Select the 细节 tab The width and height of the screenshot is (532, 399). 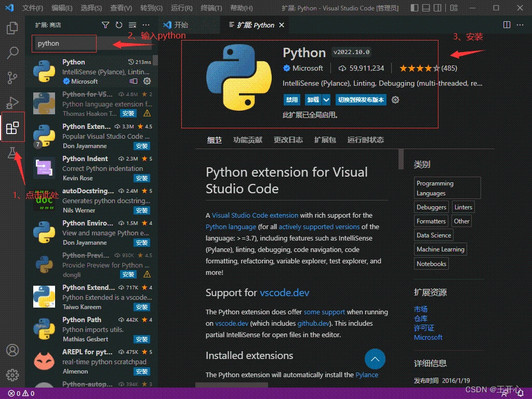point(215,140)
